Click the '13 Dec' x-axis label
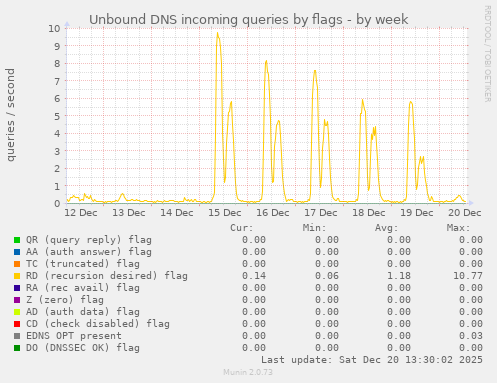The width and height of the screenshot is (497, 383). pos(129,213)
